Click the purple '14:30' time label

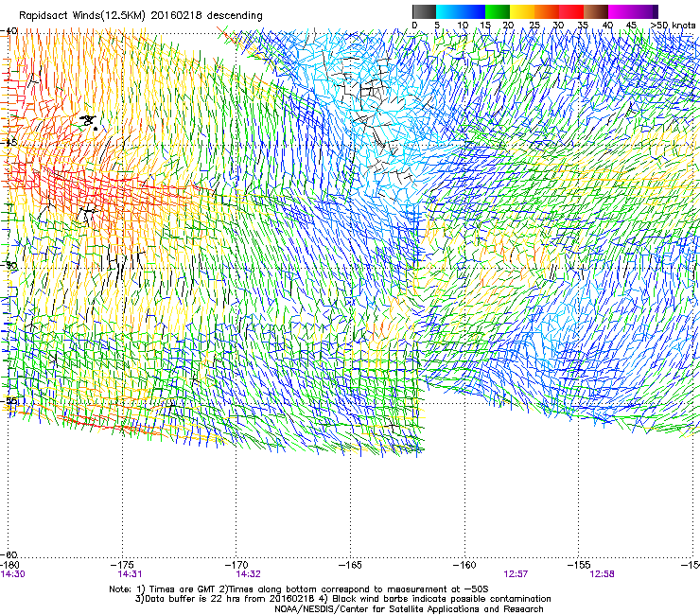[13, 574]
